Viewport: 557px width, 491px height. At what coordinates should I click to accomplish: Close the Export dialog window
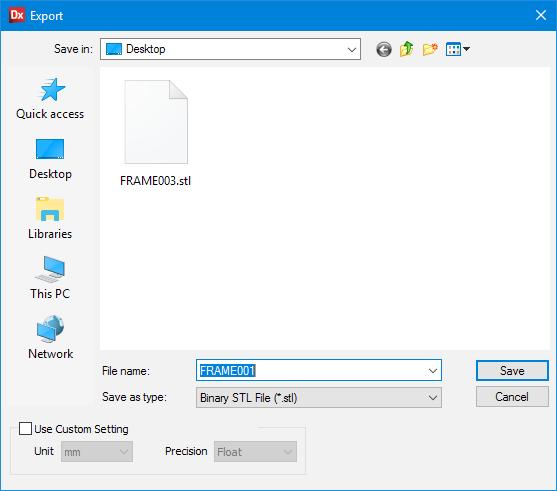point(541,15)
